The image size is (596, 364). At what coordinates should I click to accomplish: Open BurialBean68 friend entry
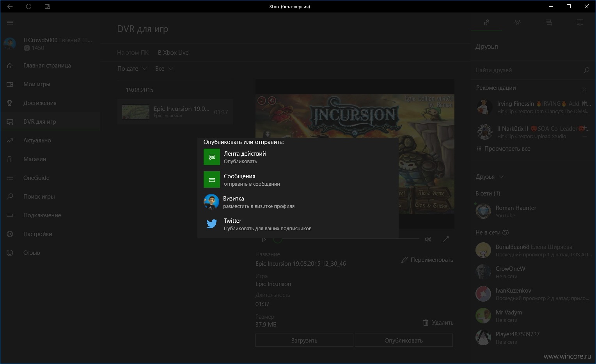(x=533, y=250)
